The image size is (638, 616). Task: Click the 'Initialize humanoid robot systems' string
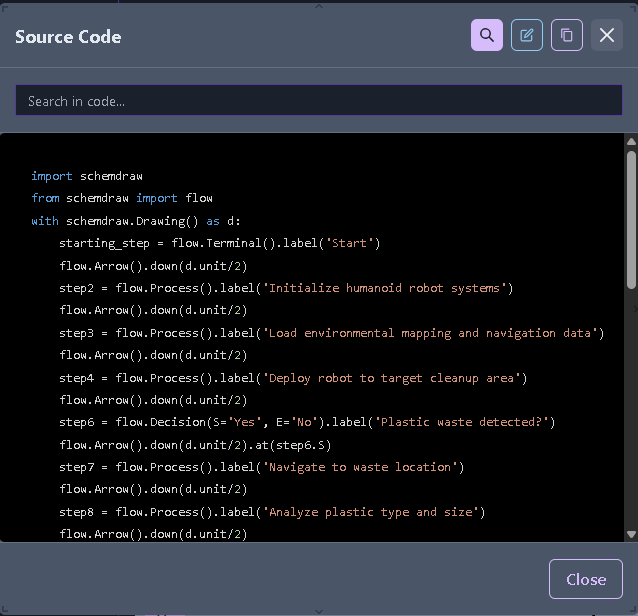pos(385,288)
